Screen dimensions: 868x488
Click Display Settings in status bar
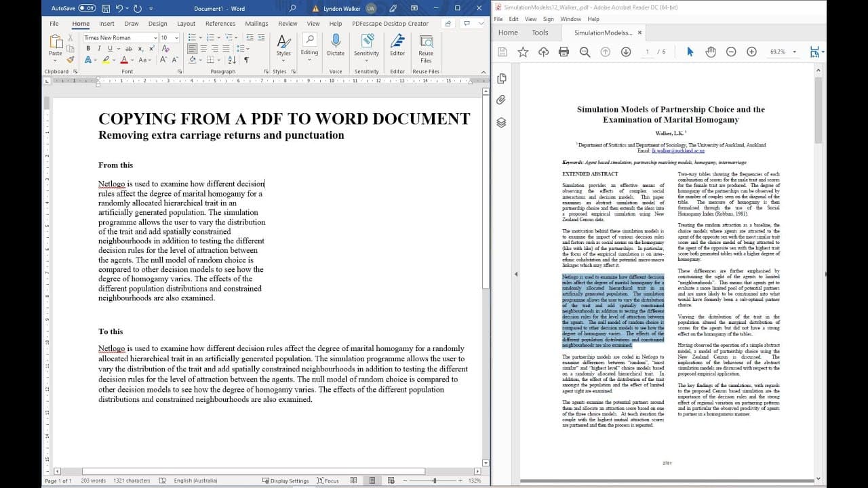[285, 481]
